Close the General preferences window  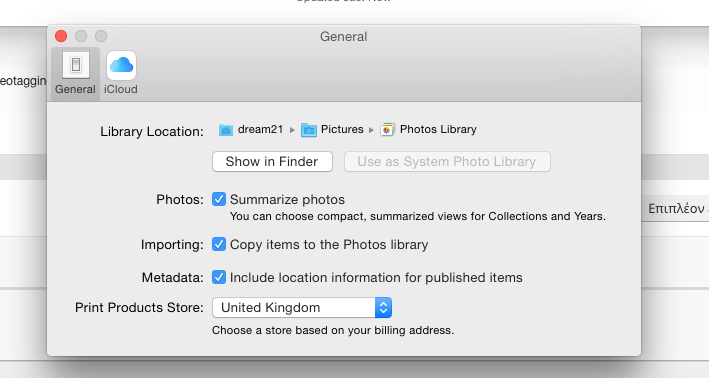click(x=61, y=36)
